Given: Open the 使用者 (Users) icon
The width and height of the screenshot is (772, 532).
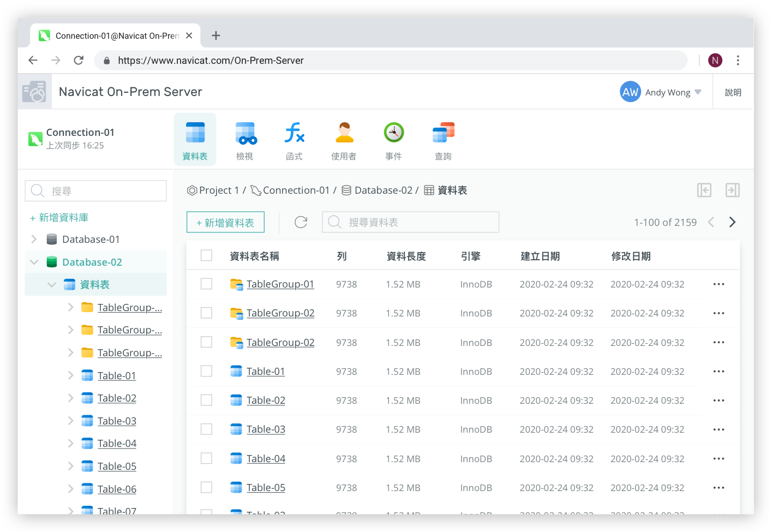Looking at the screenshot, I should coord(344,134).
